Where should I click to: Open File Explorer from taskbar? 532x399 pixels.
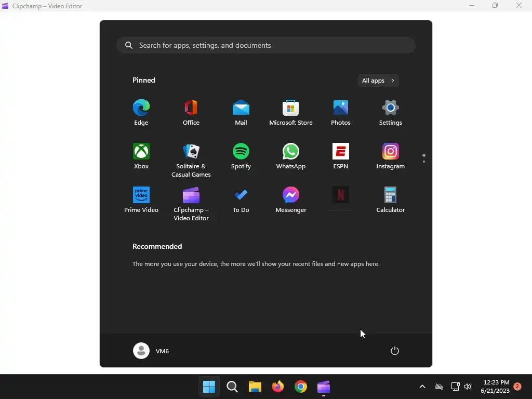tap(255, 387)
